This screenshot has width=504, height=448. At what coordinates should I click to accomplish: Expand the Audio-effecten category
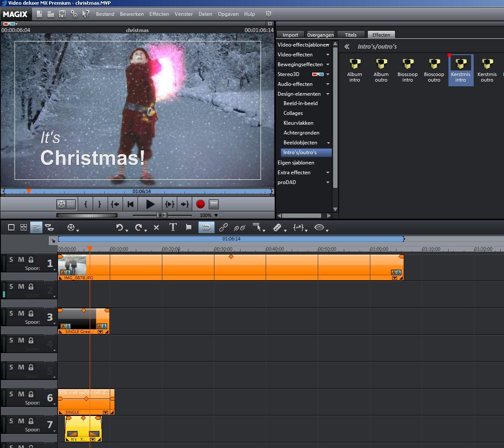pyautogui.click(x=328, y=84)
